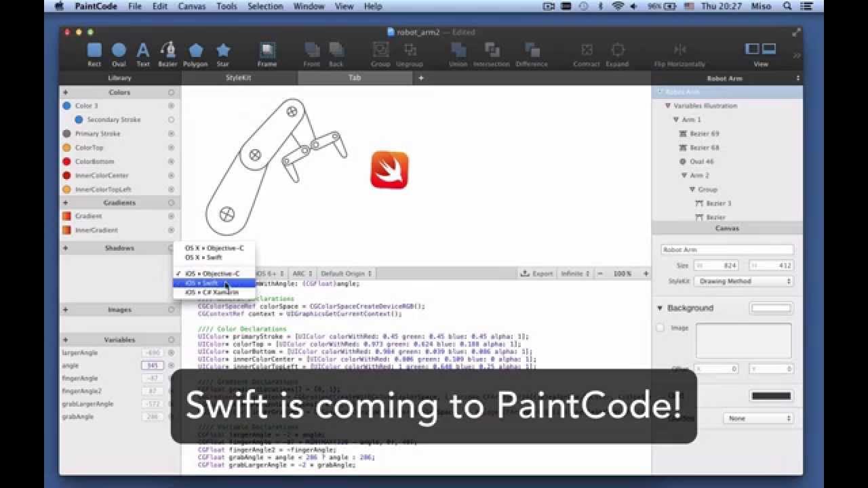Toggle the circle button beside ColorTop
The image size is (868, 488).
click(171, 148)
